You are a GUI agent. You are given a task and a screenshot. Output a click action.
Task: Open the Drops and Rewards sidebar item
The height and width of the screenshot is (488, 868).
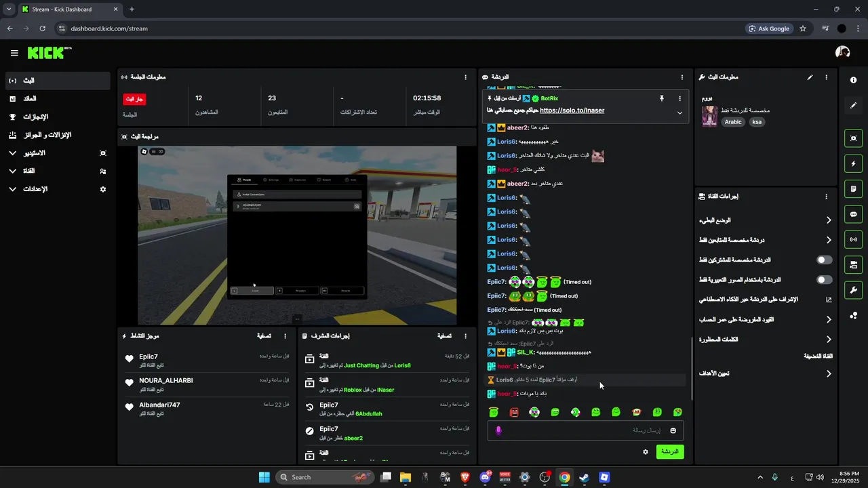[57, 135]
